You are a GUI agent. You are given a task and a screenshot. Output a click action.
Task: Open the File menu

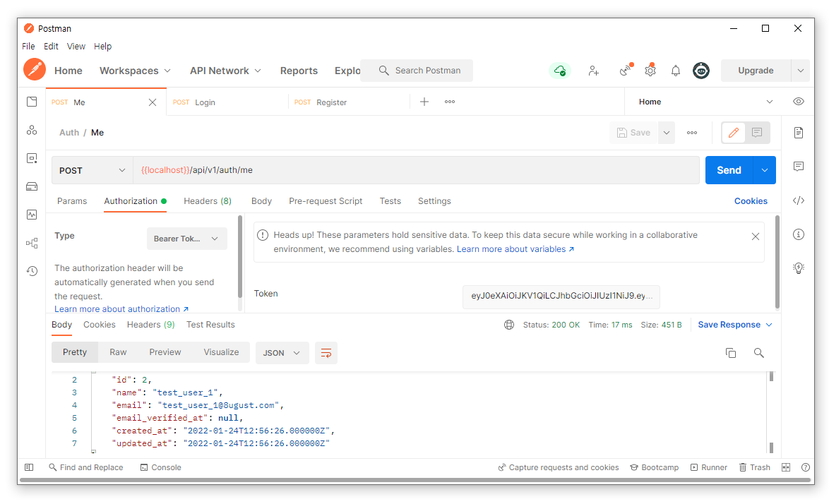click(28, 47)
